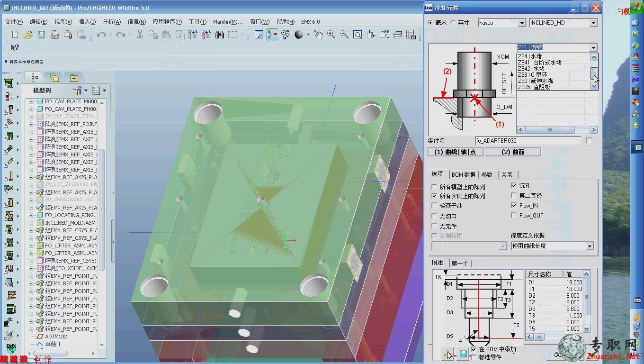Select Z942 | 水堵 in type list
Viewport: 644px width, 364px height.
click(531, 69)
